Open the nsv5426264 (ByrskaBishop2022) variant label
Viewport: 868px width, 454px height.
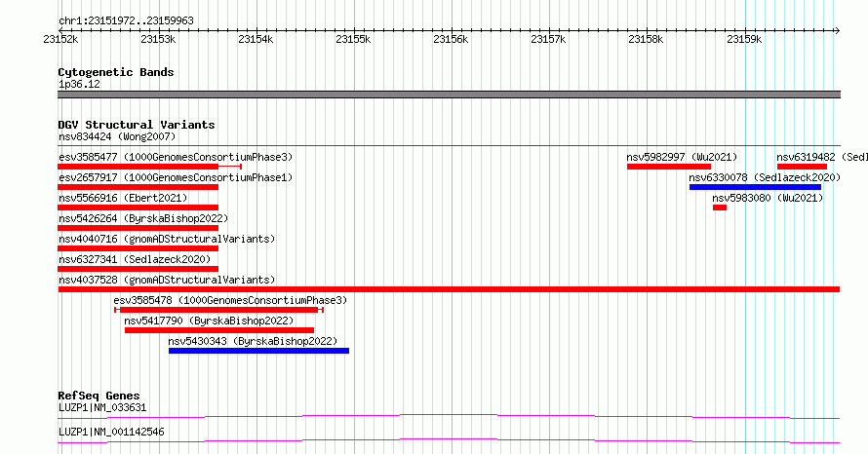click(143, 218)
